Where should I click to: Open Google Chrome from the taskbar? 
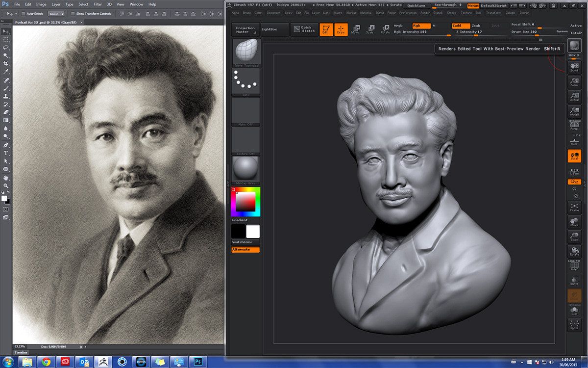[x=46, y=362]
